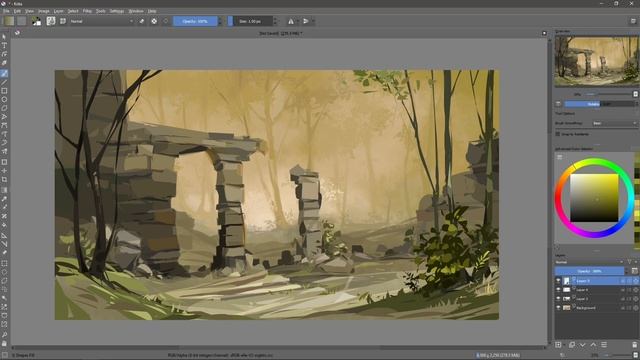Select the Measure tool
Viewport: 640px width, 360px height.
(x=4, y=244)
